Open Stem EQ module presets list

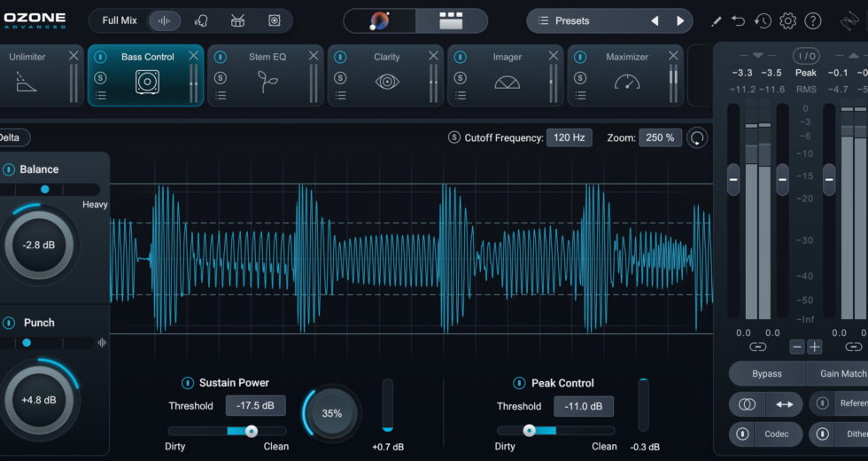pyautogui.click(x=221, y=96)
